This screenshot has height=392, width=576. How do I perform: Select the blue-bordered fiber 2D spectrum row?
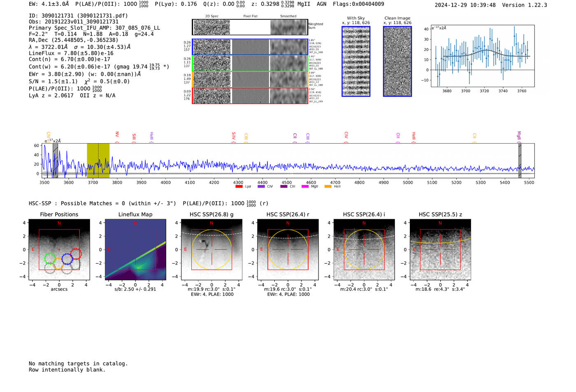pyautogui.click(x=250, y=47)
